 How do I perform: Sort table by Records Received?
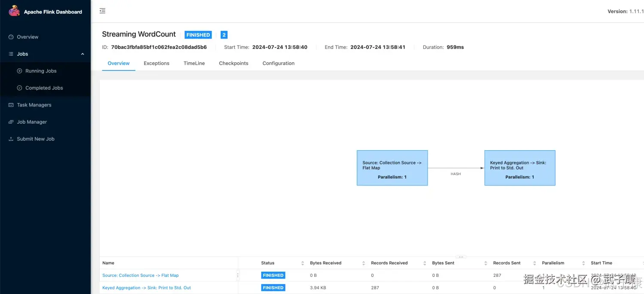[425, 263]
